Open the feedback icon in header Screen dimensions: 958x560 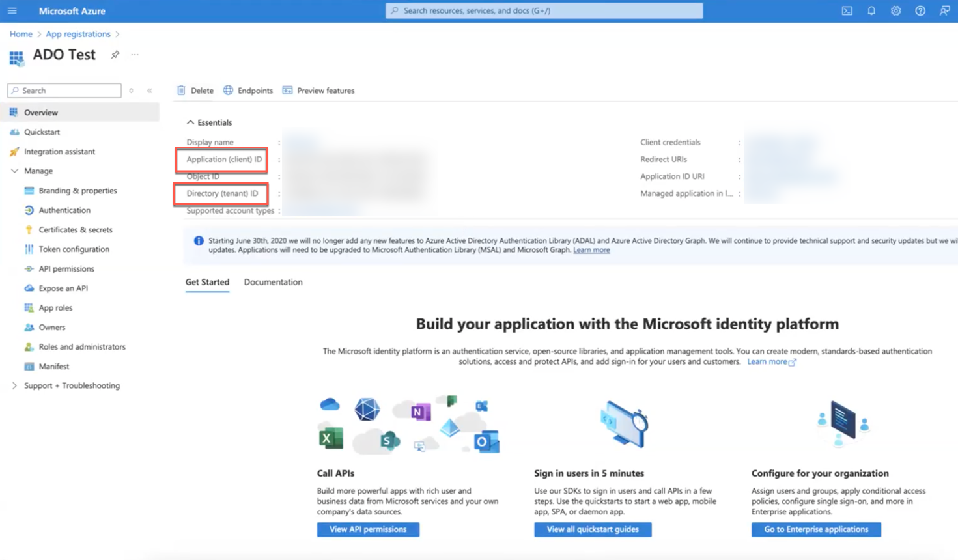(944, 10)
